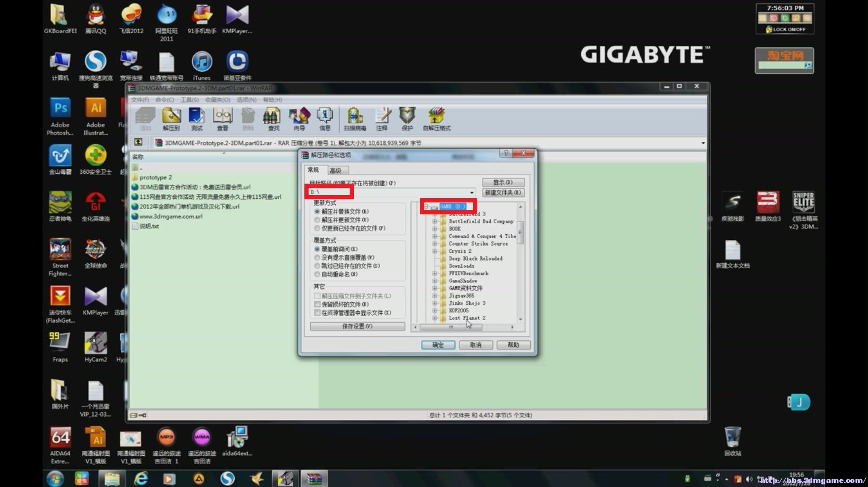Viewport: 868px width, 487px height.
Task: Check the 保留损坏的文件 checkbox
Action: tap(317, 304)
